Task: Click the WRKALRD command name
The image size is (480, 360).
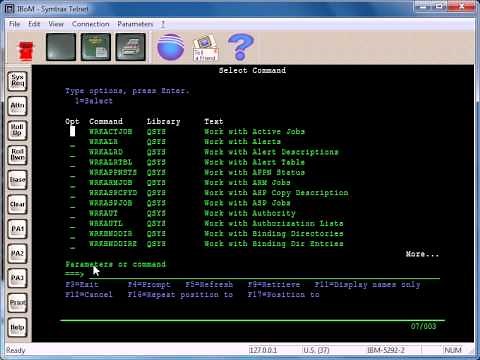Action: tap(106, 152)
